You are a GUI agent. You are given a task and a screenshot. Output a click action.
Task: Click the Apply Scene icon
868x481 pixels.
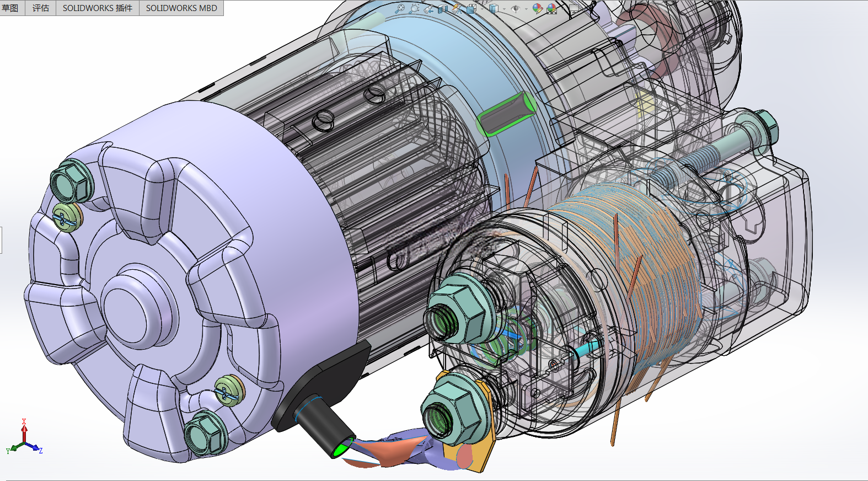coord(552,9)
